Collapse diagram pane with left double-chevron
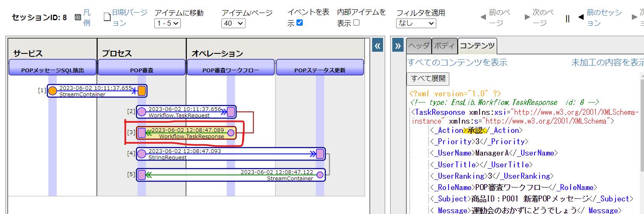This screenshot has width=644, height=214. (378, 46)
